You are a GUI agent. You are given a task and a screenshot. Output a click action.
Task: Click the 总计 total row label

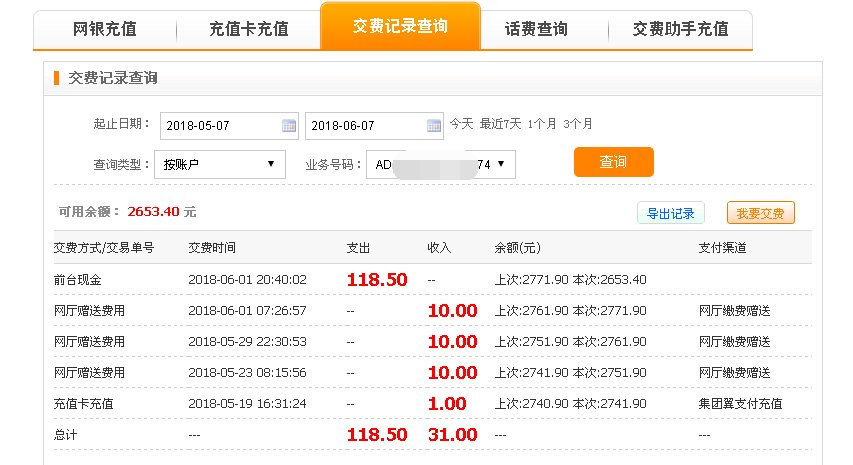point(65,435)
